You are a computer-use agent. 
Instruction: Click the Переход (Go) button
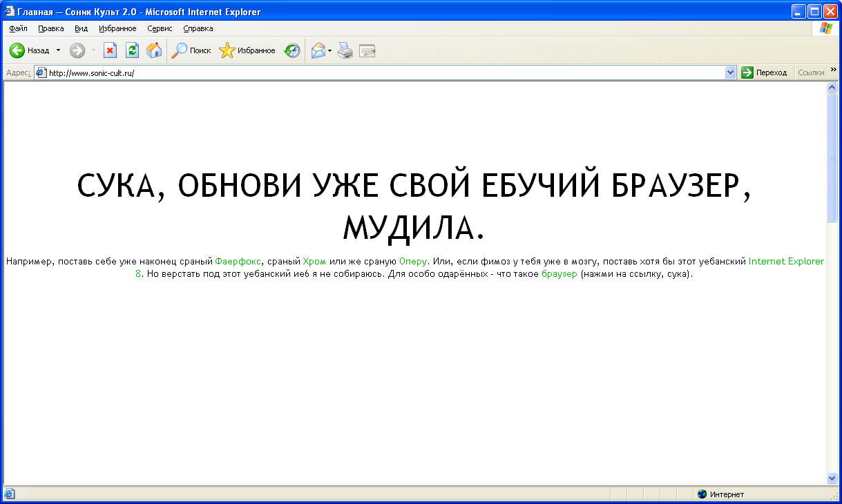[x=765, y=72]
